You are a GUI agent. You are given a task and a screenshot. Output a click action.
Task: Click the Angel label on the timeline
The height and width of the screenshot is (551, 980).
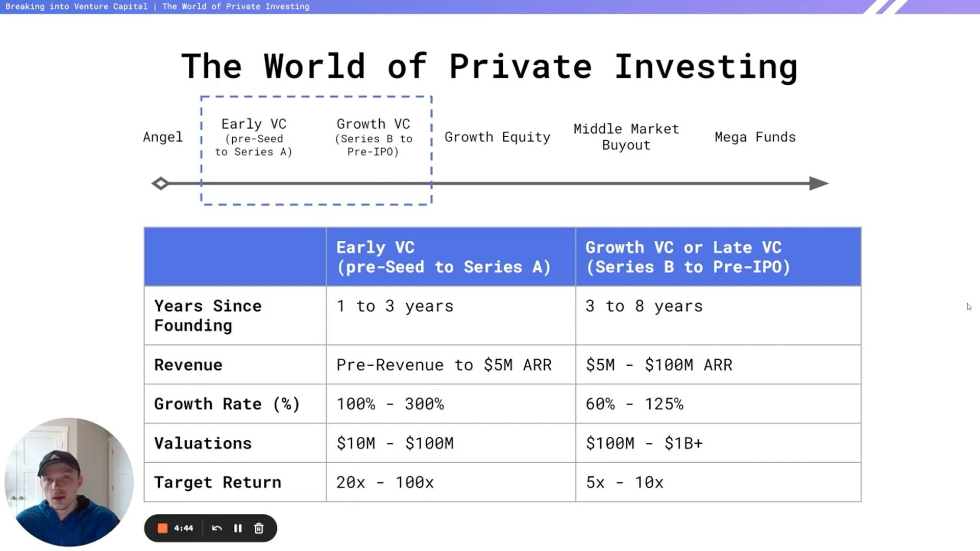coord(163,137)
